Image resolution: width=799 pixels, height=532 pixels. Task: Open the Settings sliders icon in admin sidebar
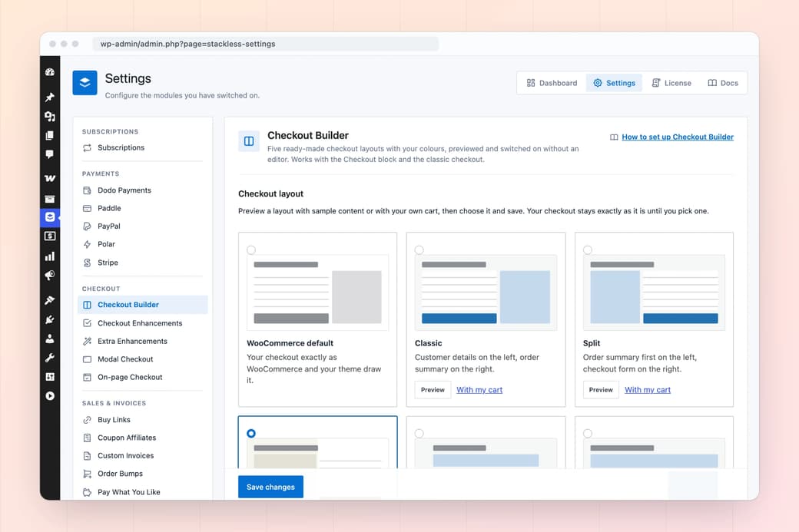pos(49,377)
